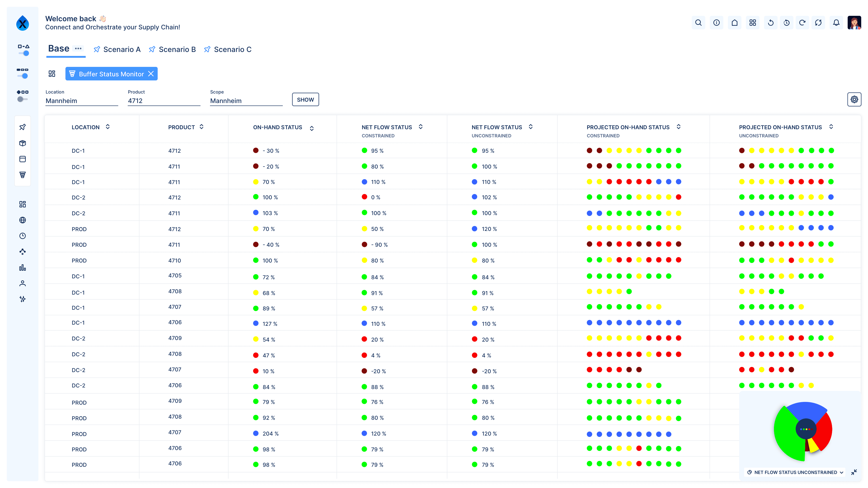Sort by Location column
This screenshot has width=868, height=488.
click(x=108, y=127)
